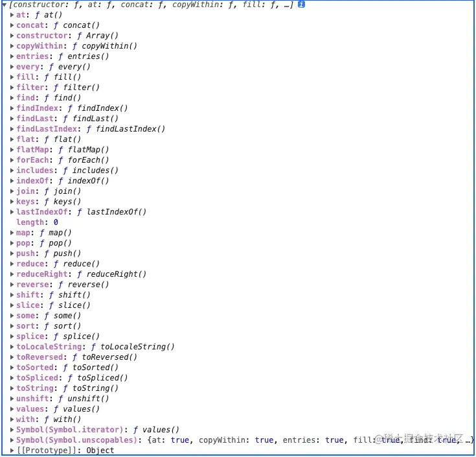
Task: Expand the reduceRight function arrow
Action: click(x=12, y=274)
